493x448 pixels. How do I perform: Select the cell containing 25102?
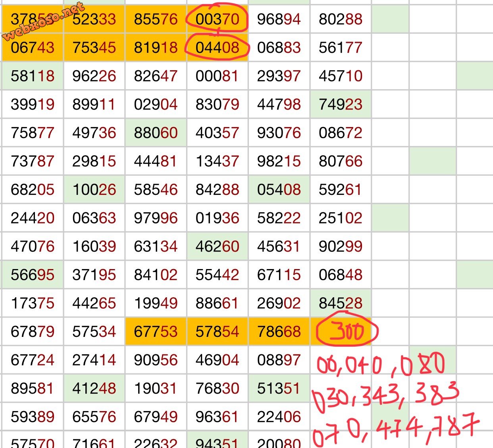341,218
